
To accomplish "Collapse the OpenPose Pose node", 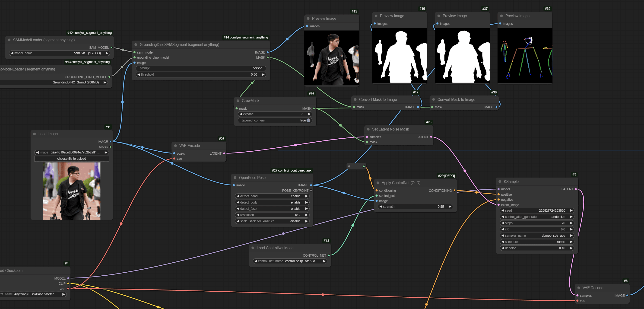I will click(x=235, y=178).
